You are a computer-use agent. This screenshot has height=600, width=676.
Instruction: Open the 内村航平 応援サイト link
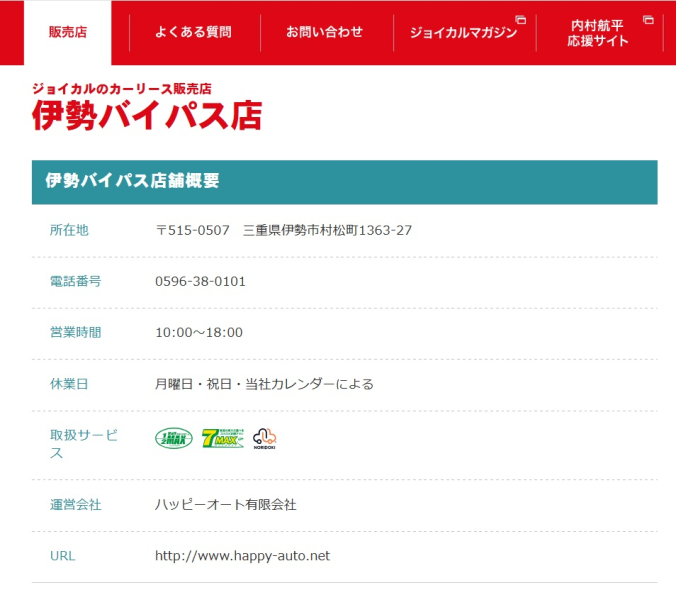597,33
